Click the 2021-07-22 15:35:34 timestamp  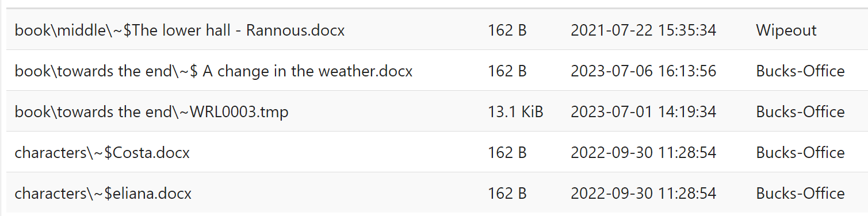pos(643,30)
